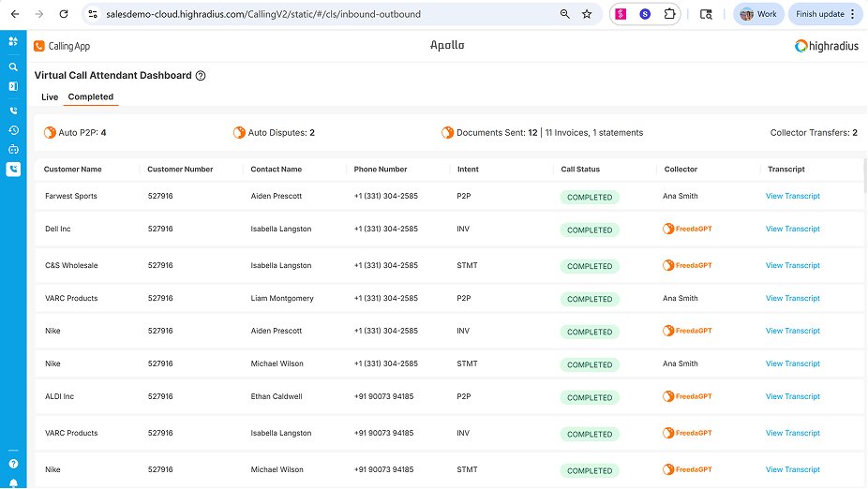Select the highlighted incoming call icon in sidebar

(13, 170)
